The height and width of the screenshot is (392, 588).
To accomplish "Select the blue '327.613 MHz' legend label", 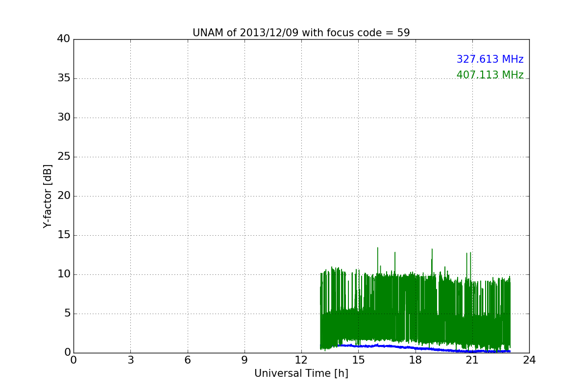I will coord(490,59).
